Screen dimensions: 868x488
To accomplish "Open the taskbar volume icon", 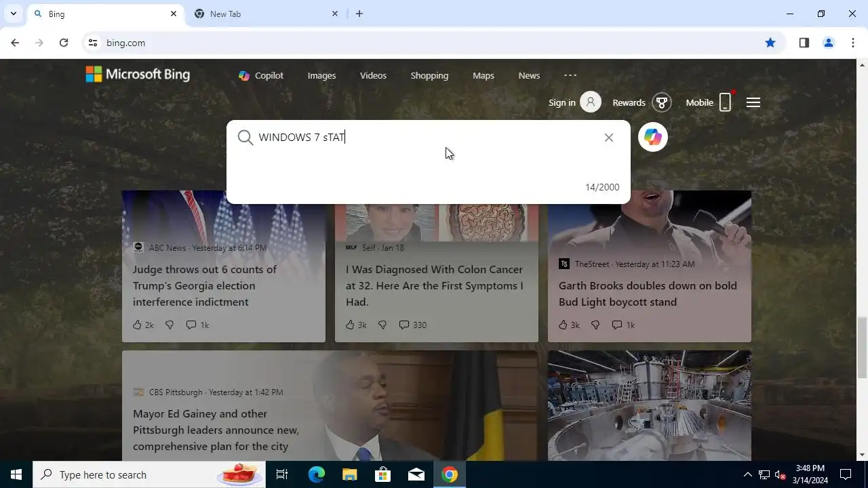I will (780, 474).
